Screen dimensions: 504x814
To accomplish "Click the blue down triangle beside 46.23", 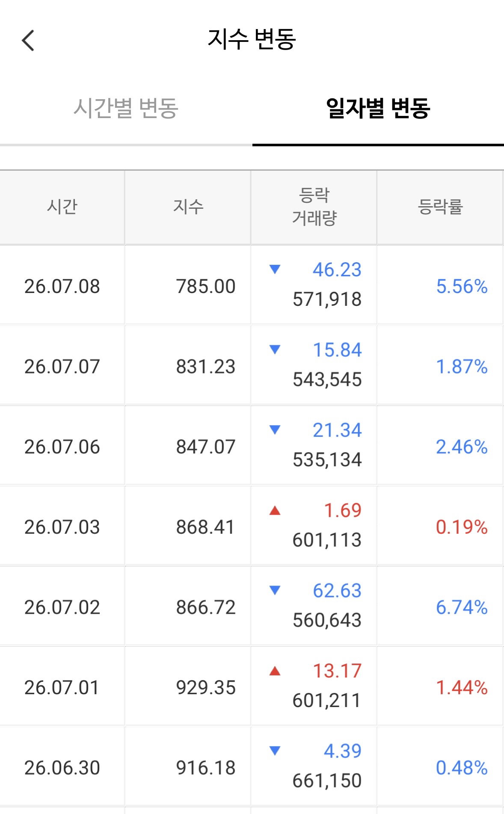I will click(x=275, y=269).
